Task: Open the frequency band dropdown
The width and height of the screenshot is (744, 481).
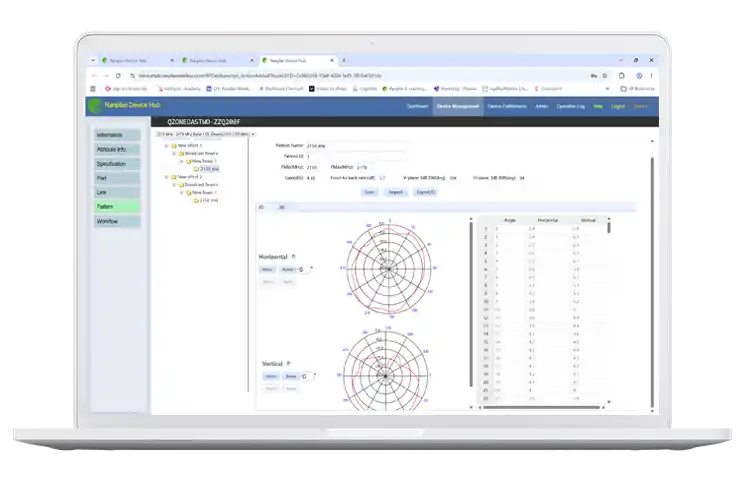Action: pyautogui.click(x=205, y=134)
